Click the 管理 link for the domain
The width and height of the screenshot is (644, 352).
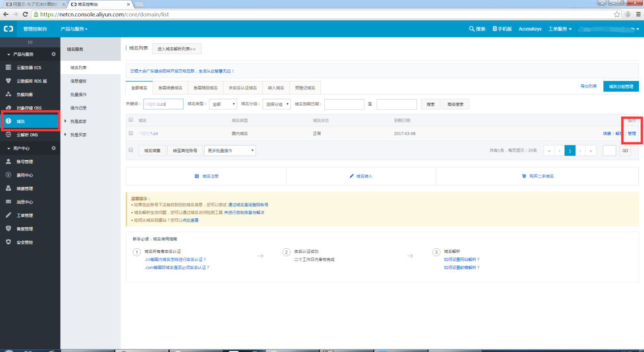[x=632, y=133]
